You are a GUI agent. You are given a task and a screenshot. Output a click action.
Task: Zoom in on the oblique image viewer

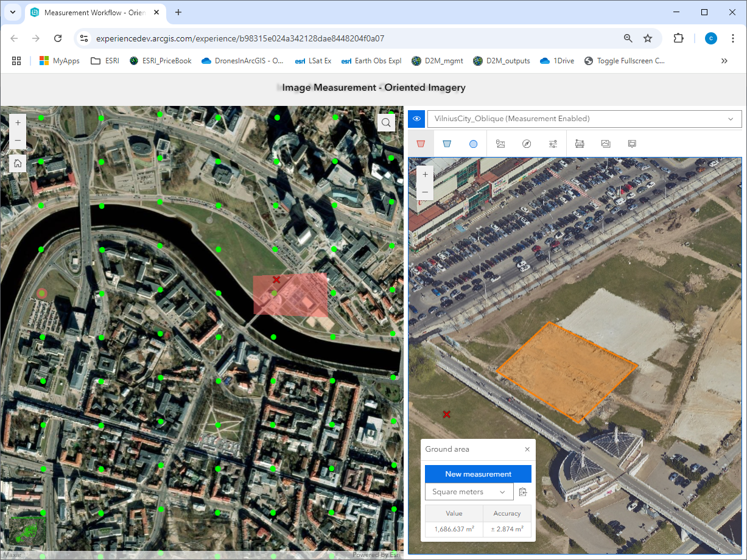(x=425, y=175)
